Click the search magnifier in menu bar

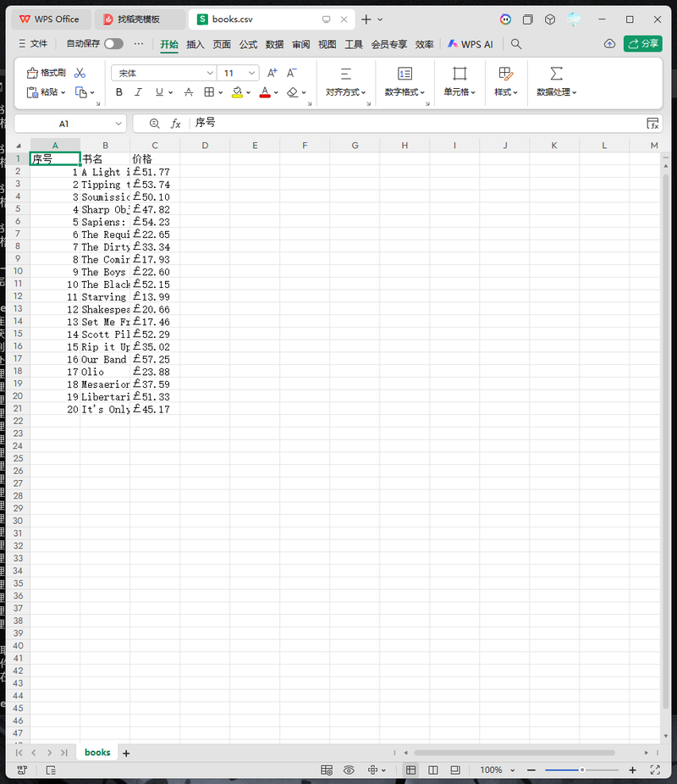point(516,44)
